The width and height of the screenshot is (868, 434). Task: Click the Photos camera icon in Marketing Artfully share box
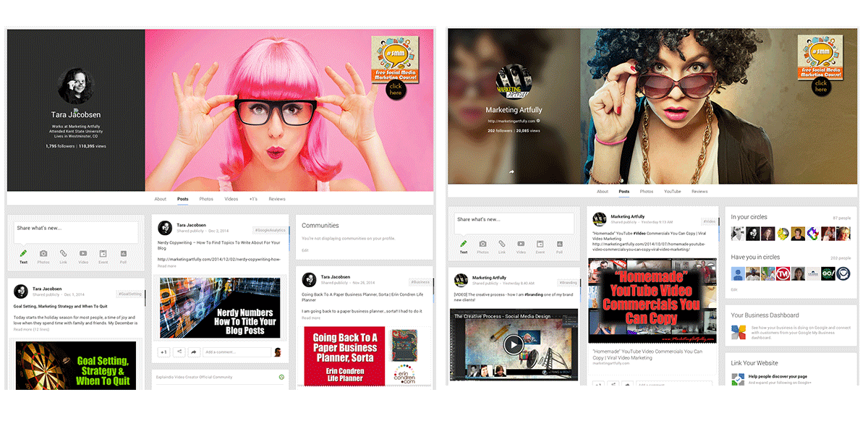coord(482,244)
